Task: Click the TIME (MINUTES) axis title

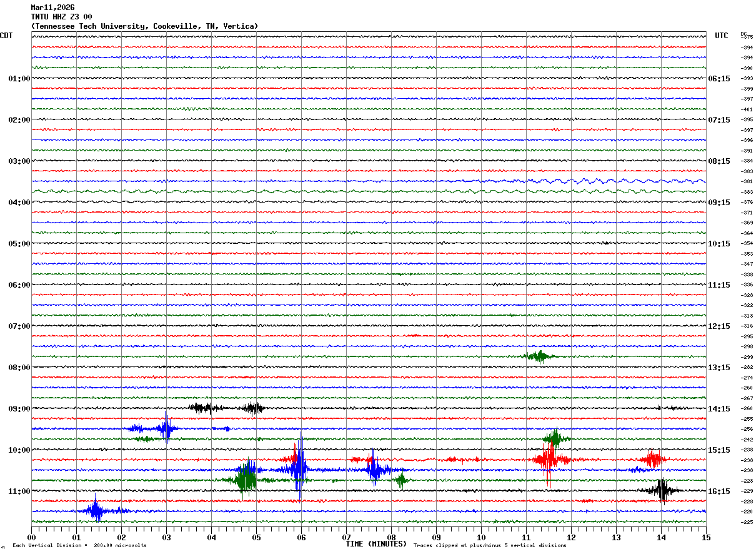Action: coord(376,544)
